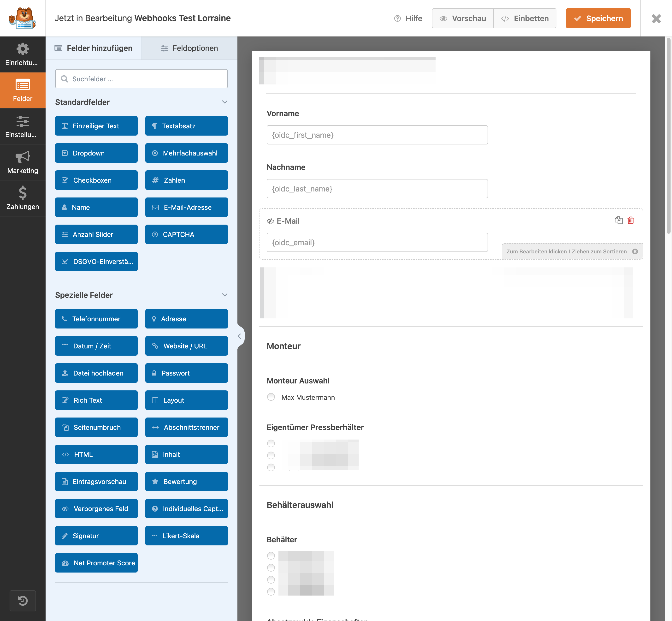
Task: Select first Eigentümer Pressberhälter radio option
Action: pos(271,444)
